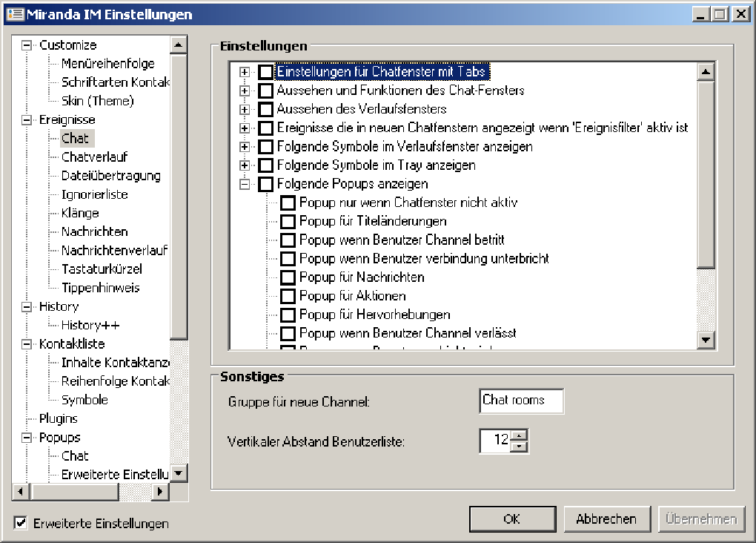This screenshot has height=543, width=756.
Task: Collapse the Kontaktliste tree node
Action: (x=27, y=344)
